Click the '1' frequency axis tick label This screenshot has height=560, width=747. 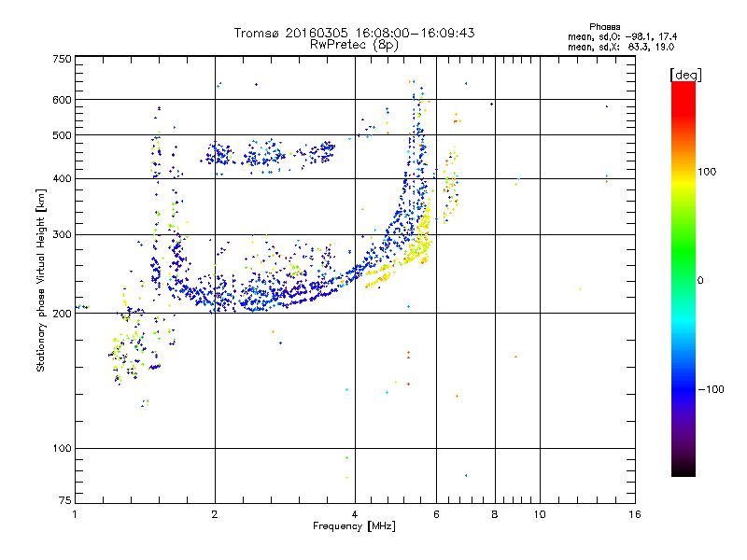75,514
